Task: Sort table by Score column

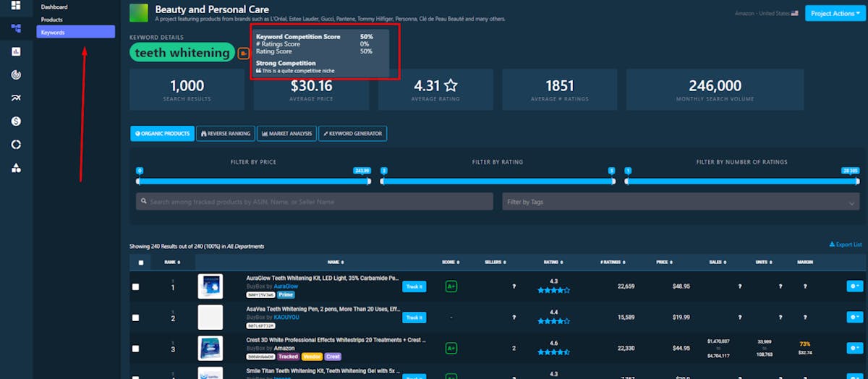Action: pyautogui.click(x=451, y=262)
